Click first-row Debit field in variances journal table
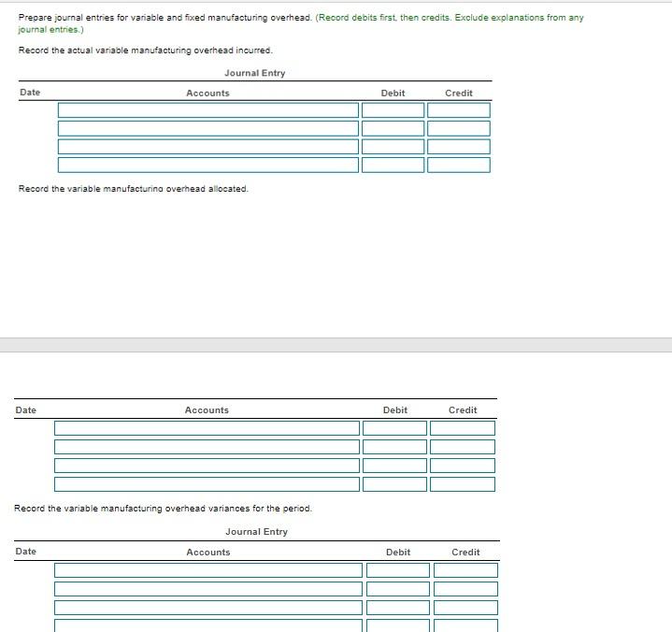The width and height of the screenshot is (672, 632). (x=398, y=570)
